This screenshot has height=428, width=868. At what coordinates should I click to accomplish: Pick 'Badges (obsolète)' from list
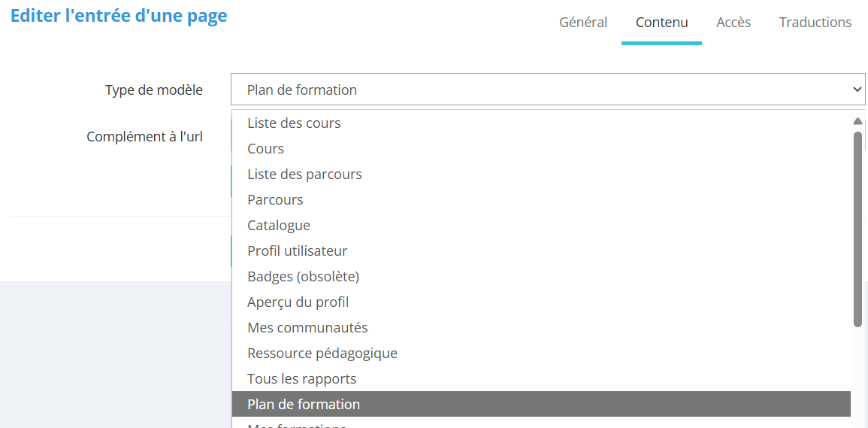303,277
